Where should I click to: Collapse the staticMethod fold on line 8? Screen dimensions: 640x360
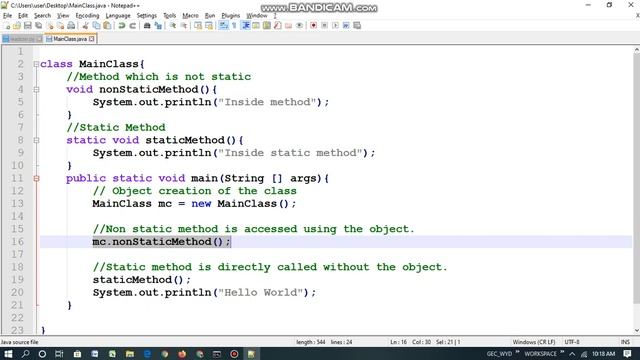tap(36, 140)
